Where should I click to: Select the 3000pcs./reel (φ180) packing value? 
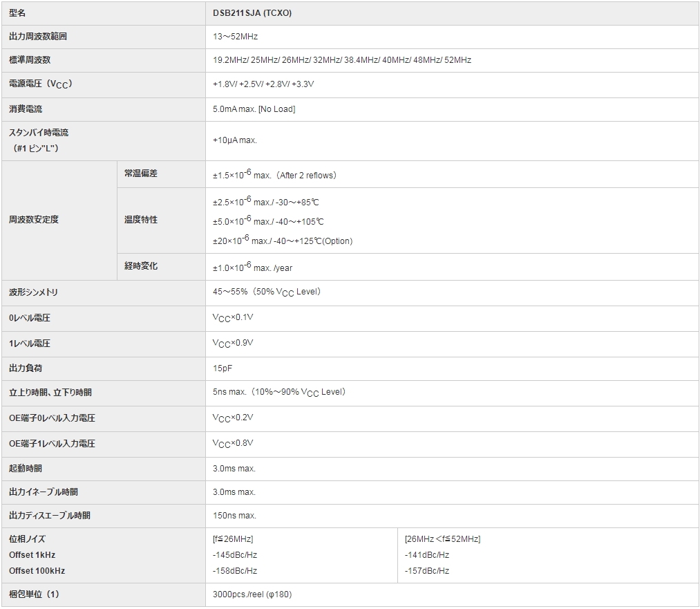point(252,594)
